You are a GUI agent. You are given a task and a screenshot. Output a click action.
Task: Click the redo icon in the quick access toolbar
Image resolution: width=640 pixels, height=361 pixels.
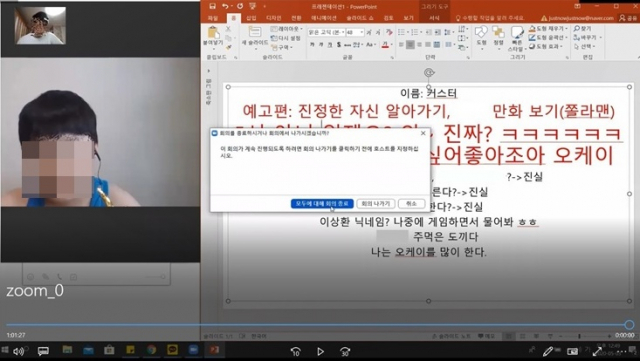240,6
